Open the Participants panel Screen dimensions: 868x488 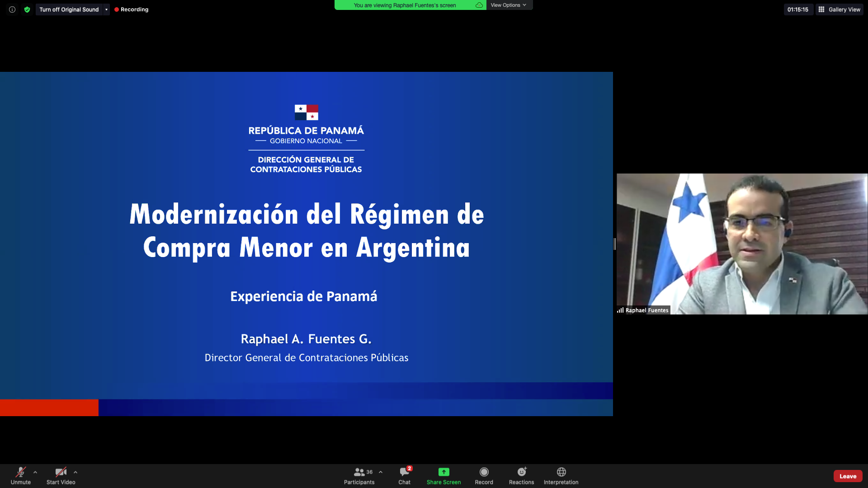point(359,476)
